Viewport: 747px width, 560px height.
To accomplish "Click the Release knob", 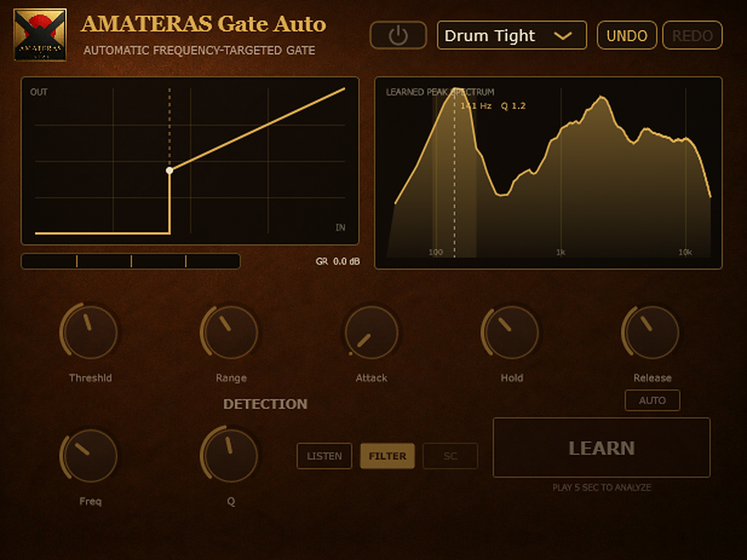I will (x=652, y=332).
